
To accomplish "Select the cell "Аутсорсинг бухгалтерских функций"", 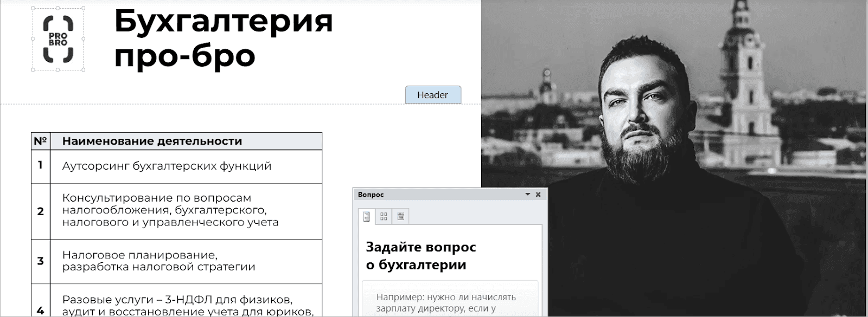I will click(186, 167).
